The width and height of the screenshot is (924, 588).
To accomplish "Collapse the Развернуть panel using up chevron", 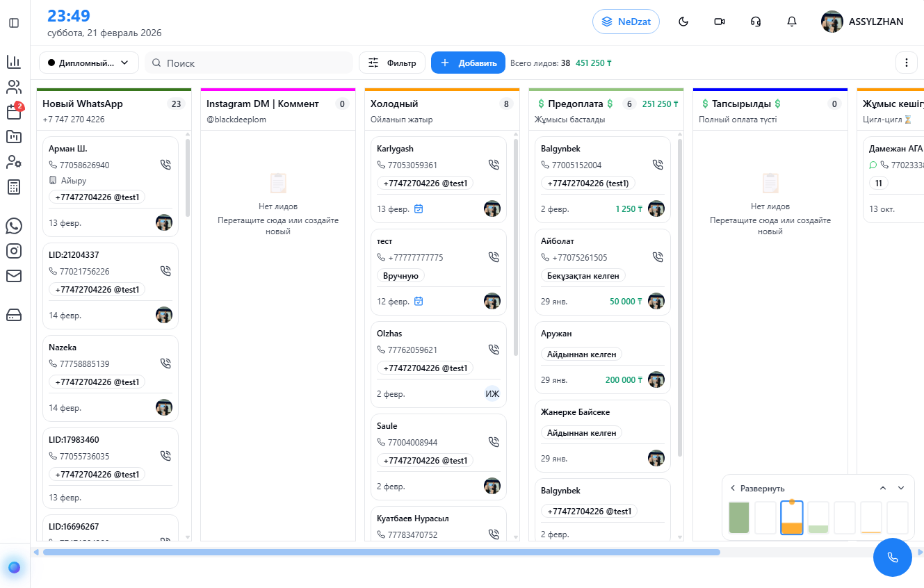I will [x=882, y=488].
